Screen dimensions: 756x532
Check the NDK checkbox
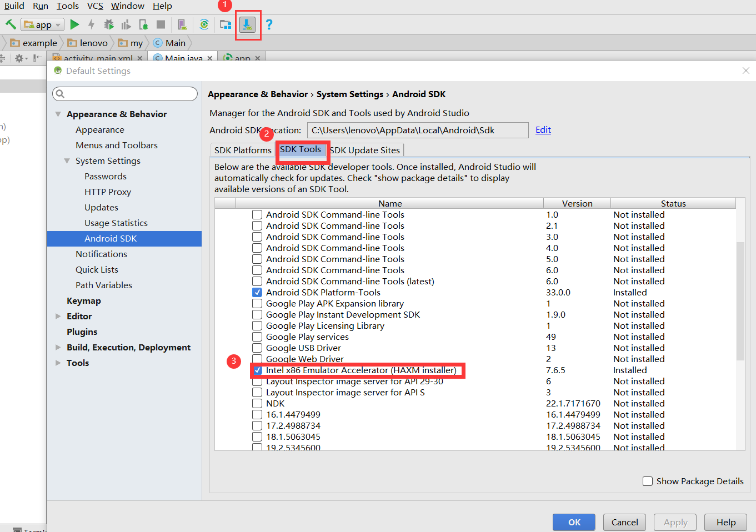pyautogui.click(x=257, y=403)
